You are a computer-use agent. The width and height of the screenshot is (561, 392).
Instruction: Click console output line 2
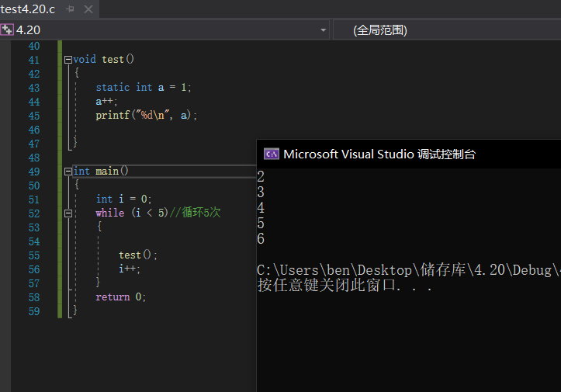(261, 177)
